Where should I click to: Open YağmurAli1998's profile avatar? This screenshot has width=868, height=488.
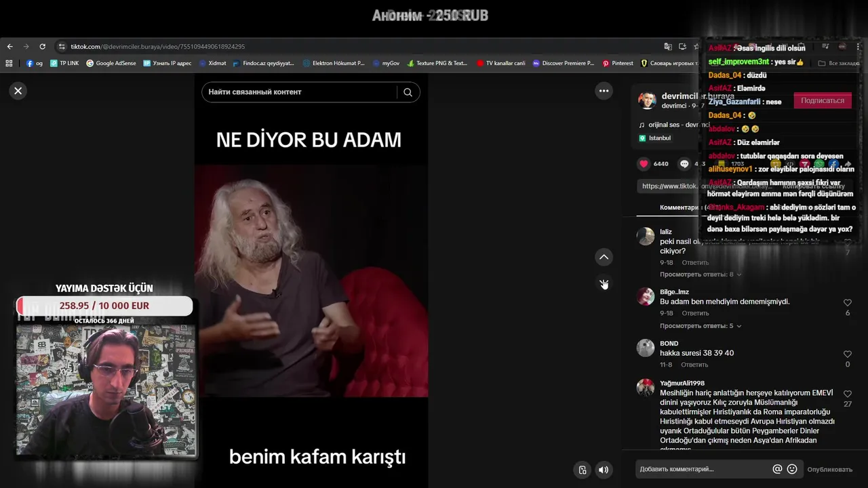tap(646, 387)
